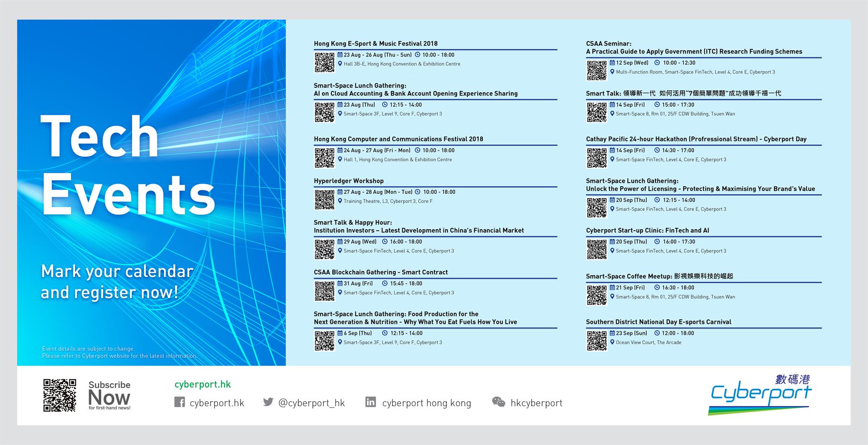The image size is (868, 445).
Task: Click the location pin before Ocean View Court
Action: [612, 342]
